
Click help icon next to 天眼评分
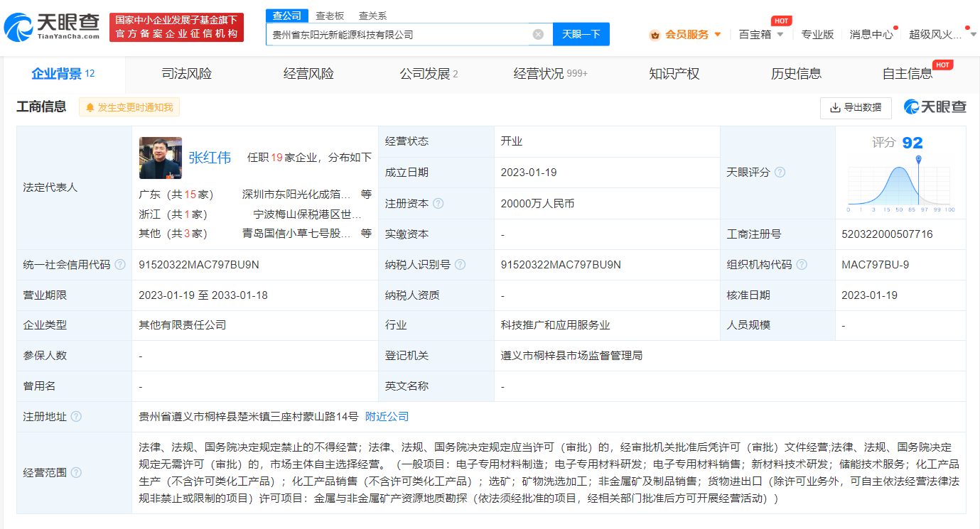780,173
